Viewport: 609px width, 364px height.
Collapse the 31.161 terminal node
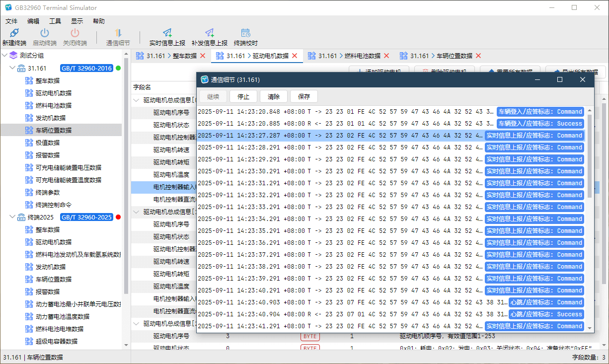click(12, 68)
